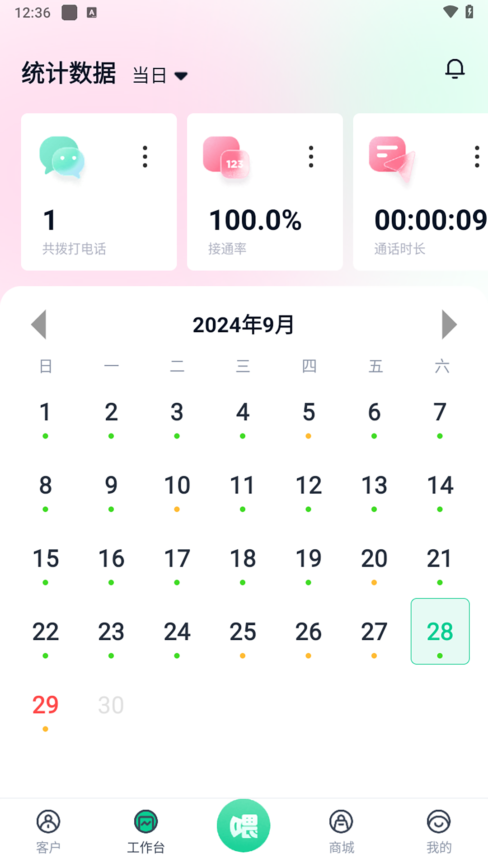Screen dimensions: 488x868
Task: Expand the 当日 period dropdown
Action: pos(160,75)
